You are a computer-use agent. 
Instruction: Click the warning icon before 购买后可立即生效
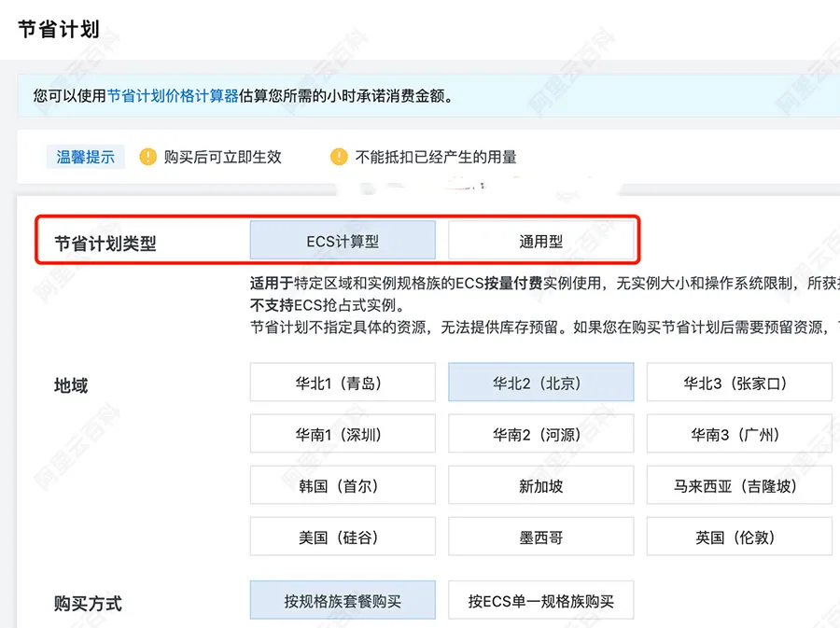tap(148, 157)
